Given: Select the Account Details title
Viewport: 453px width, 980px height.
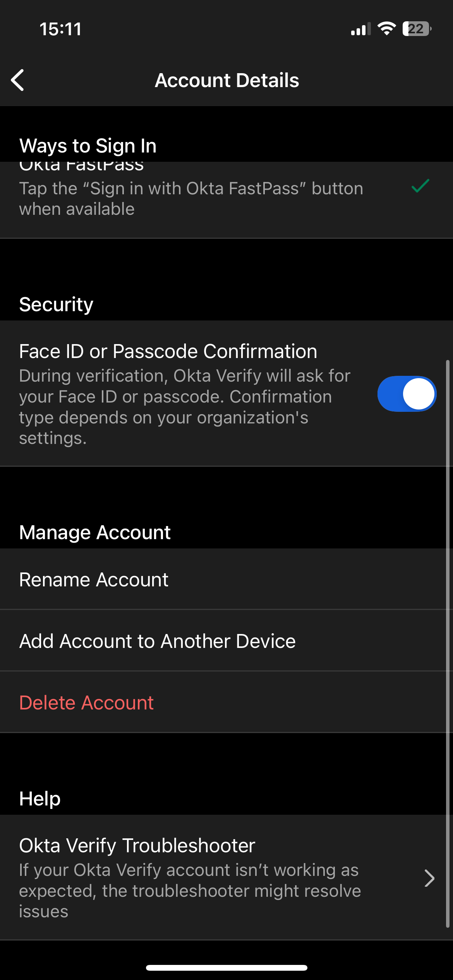Looking at the screenshot, I should pyautogui.click(x=226, y=80).
